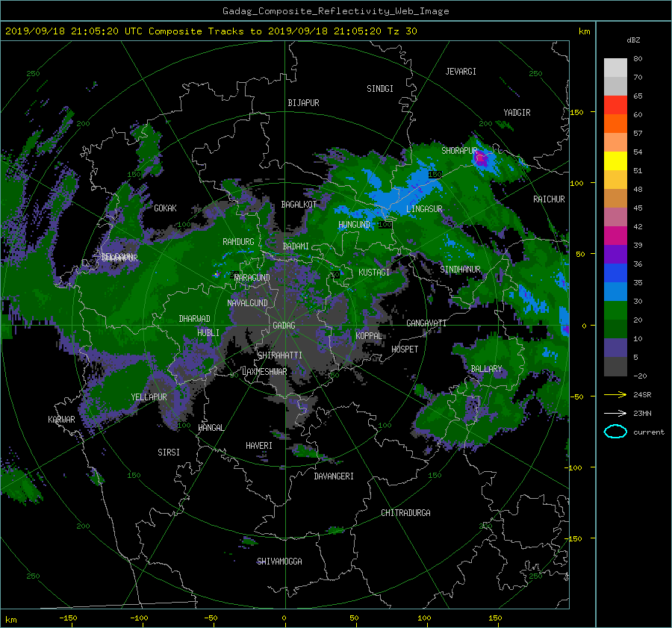Viewport: 672px width, 628px height.
Task: Click the JEVARGI city label
Action: (x=461, y=72)
